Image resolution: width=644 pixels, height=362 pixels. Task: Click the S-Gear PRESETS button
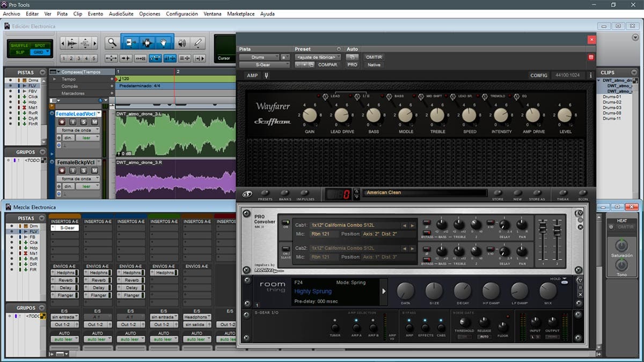pyautogui.click(x=265, y=195)
